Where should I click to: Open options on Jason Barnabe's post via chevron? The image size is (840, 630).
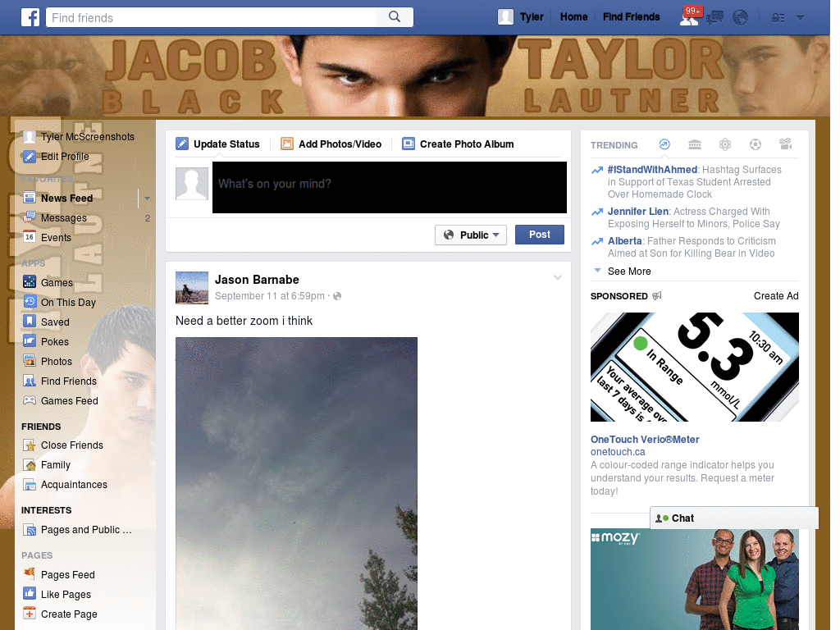pos(557,276)
